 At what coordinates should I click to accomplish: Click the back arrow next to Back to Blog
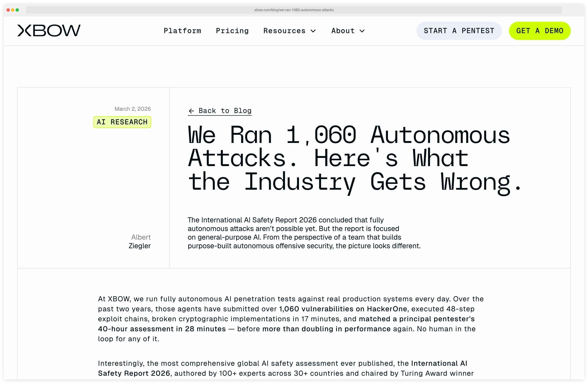coord(191,111)
